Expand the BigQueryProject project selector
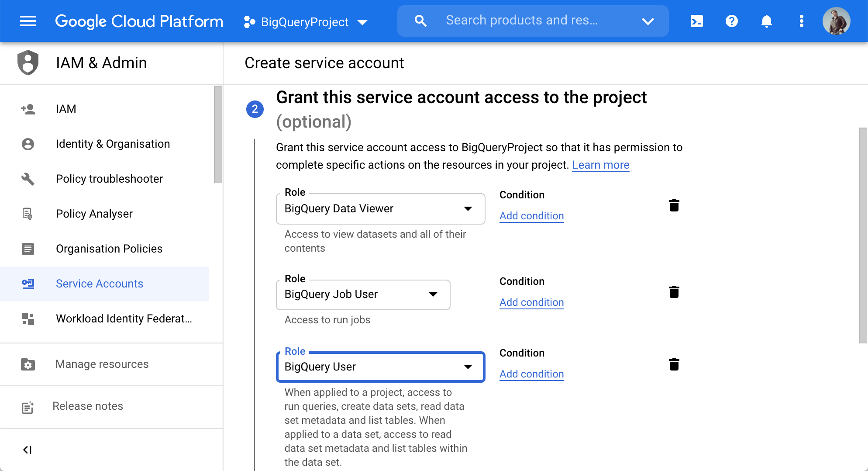The height and width of the screenshot is (471, 868). point(363,22)
